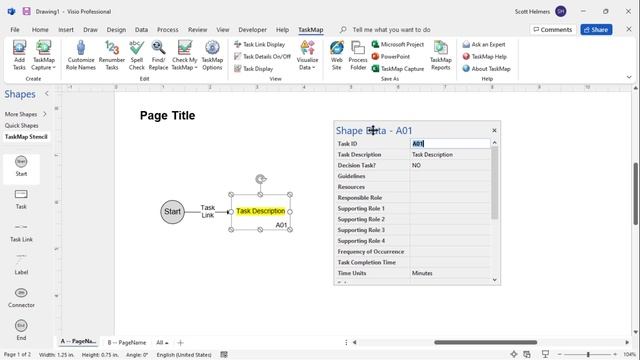
Task: Open TaskMap Reports
Action: 440,55
